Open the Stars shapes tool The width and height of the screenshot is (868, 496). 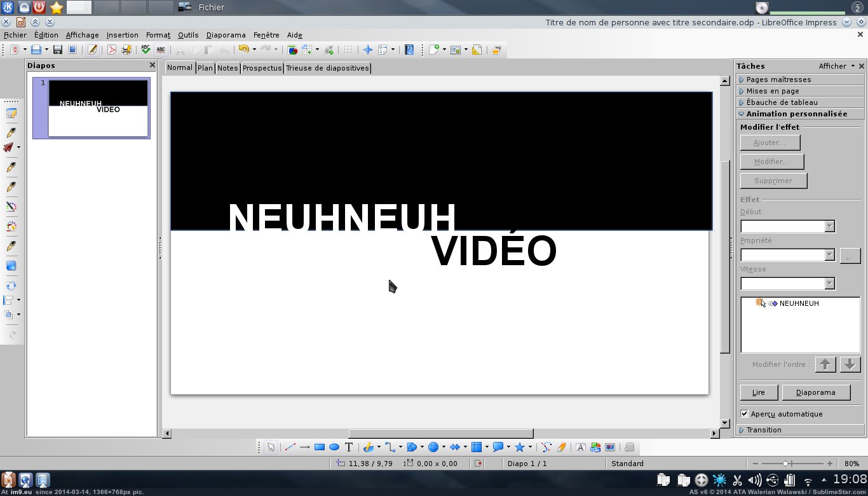519,447
